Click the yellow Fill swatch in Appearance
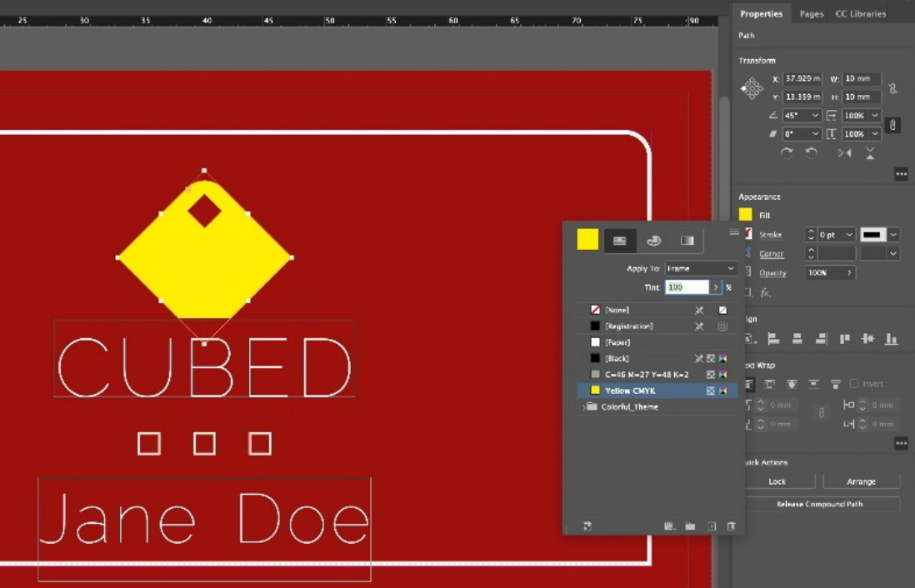Viewport: 915px width, 588px height. pyautogui.click(x=745, y=215)
